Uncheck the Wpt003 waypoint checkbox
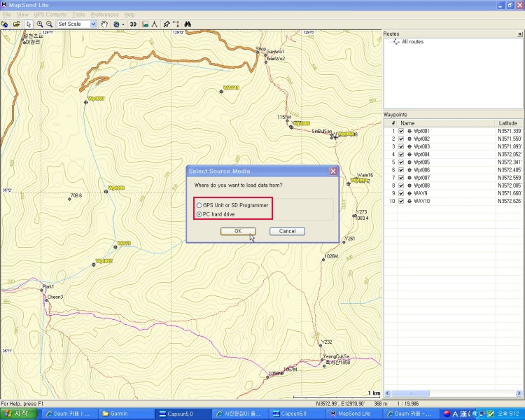This screenshot has width=525, height=420. click(x=401, y=146)
